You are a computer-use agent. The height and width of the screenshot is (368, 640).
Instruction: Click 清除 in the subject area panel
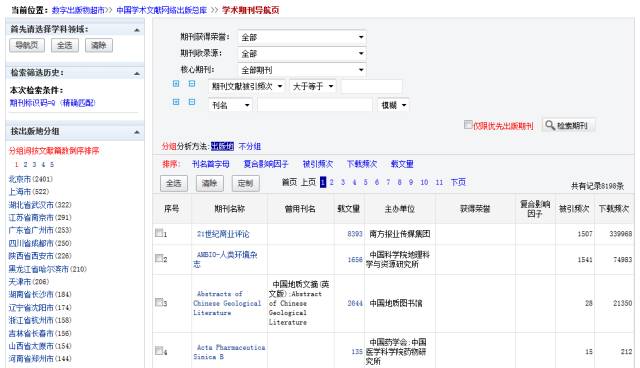click(x=99, y=45)
